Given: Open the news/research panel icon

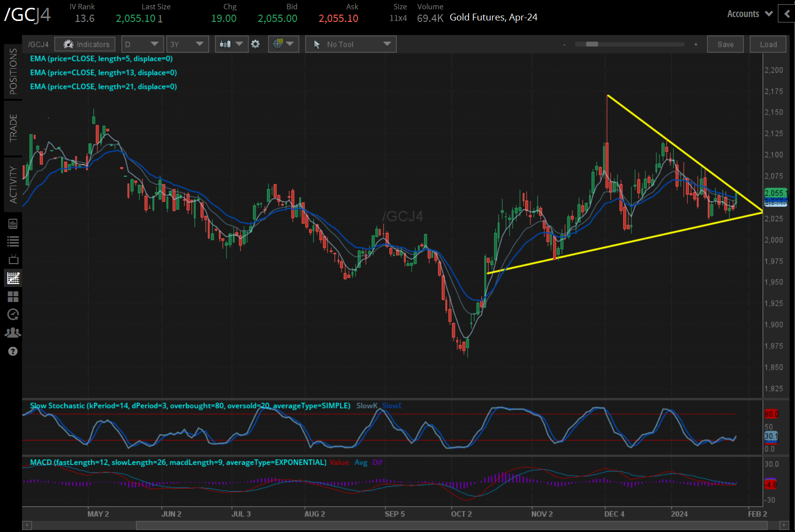Looking at the screenshot, I should point(13,224).
